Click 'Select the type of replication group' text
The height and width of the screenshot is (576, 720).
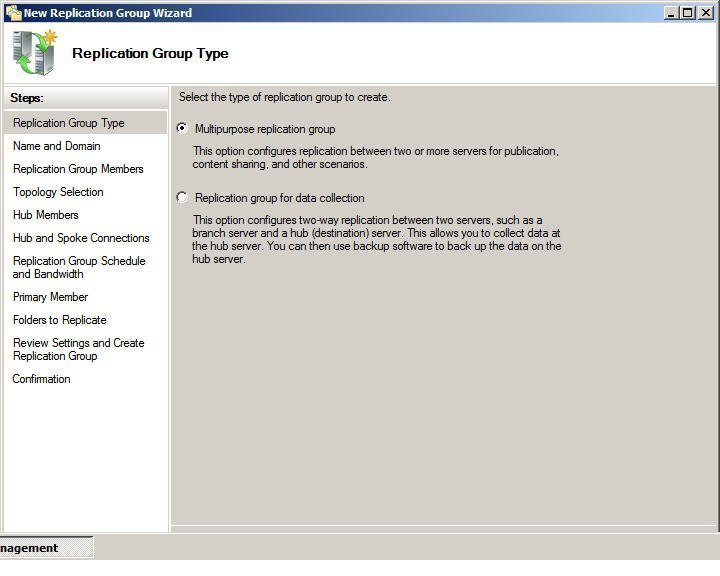285,97
